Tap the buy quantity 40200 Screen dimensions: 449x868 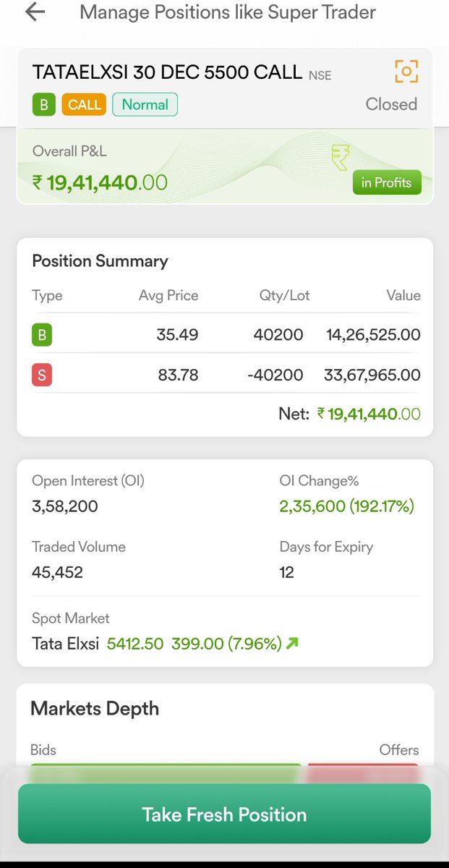click(278, 335)
